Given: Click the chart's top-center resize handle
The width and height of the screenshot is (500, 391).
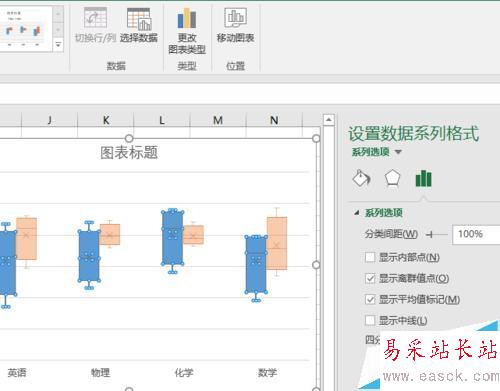Looking at the screenshot, I should pyautogui.click(x=129, y=138).
